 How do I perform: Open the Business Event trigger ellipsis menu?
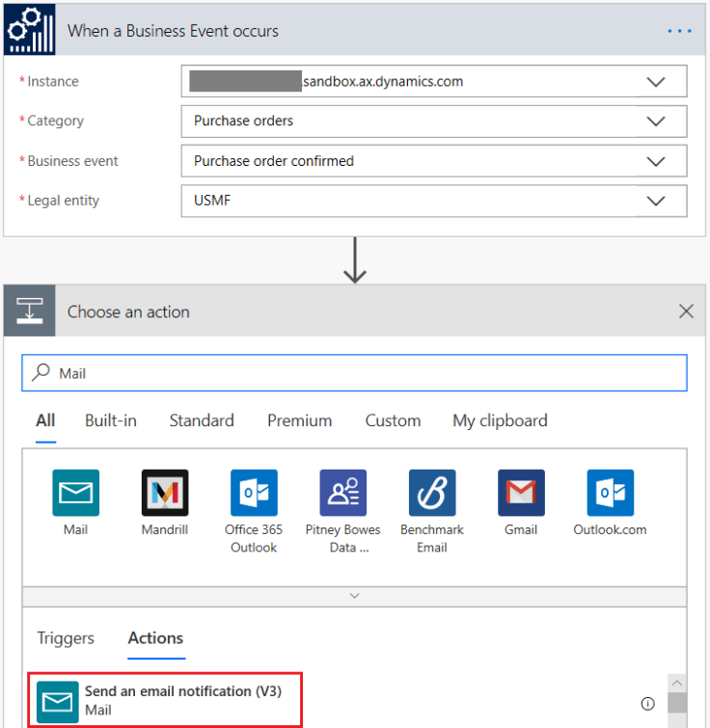coord(679,31)
